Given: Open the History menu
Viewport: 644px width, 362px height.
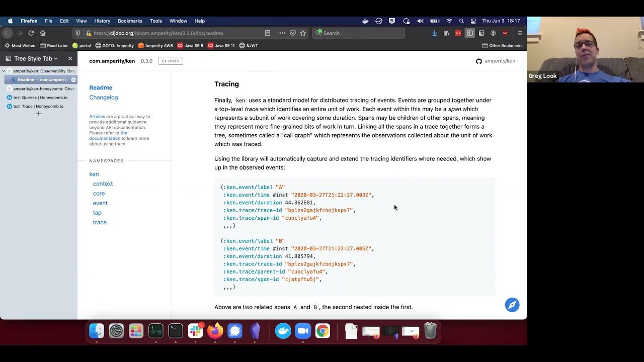Looking at the screenshot, I should click(x=102, y=21).
